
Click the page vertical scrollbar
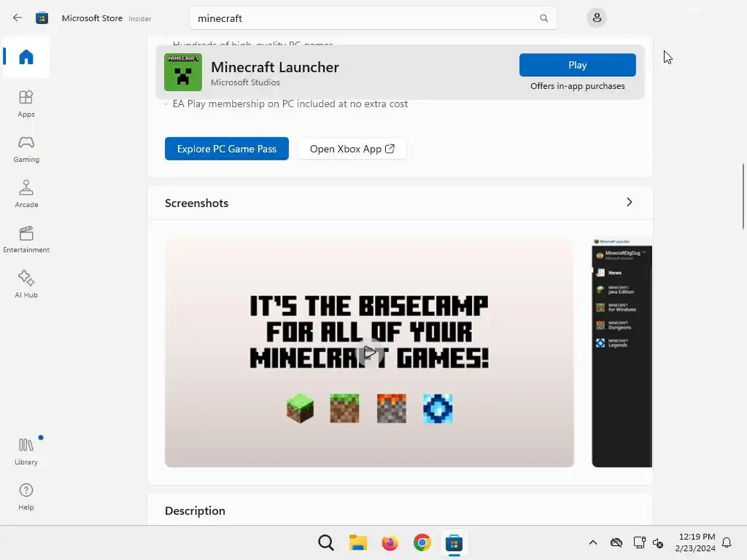pos(743,196)
